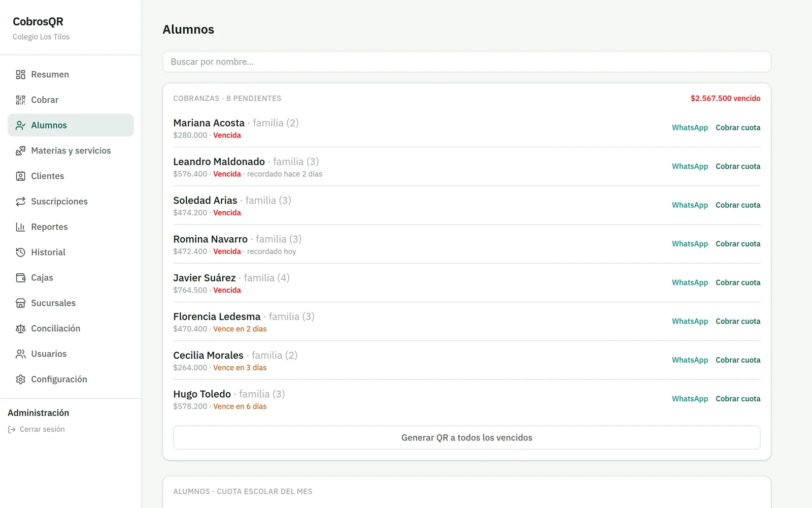The height and width of the screenshot is (508, 812).
Task: Open the Clientes contact icon
Action: click(x=20, y=176)
